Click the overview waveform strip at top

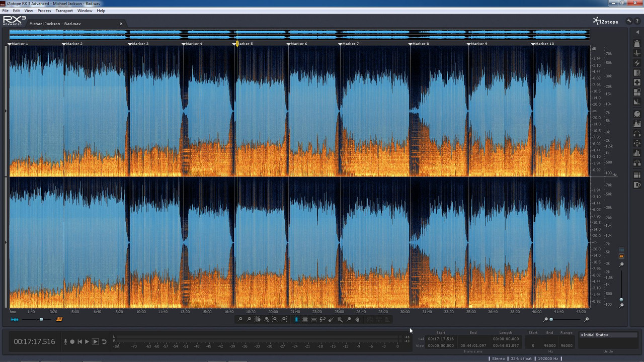(x=299, y=35)
